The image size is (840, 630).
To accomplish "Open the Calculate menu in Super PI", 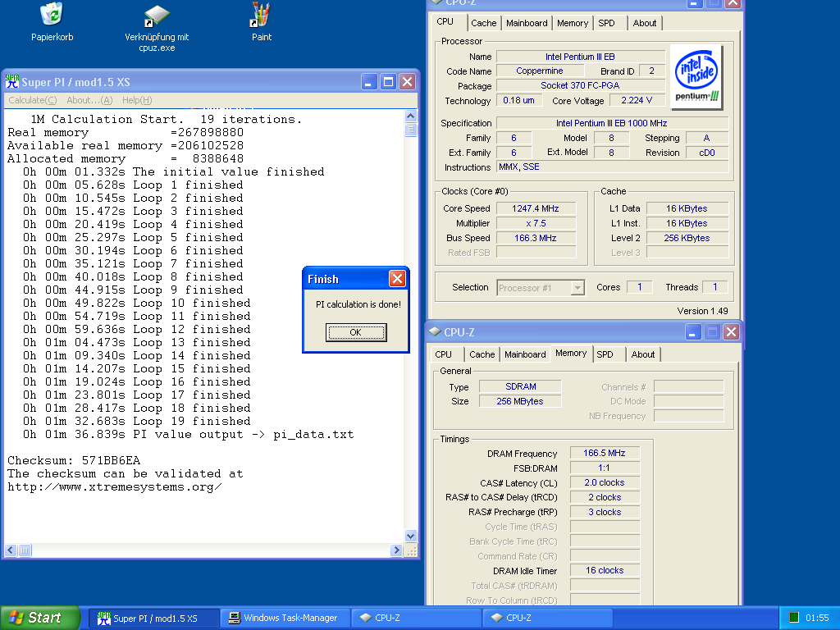I will [33, 100].
